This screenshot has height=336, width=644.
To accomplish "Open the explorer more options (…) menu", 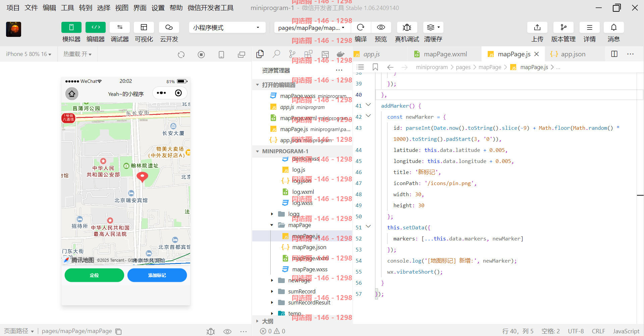I will [x=339, y=70].
